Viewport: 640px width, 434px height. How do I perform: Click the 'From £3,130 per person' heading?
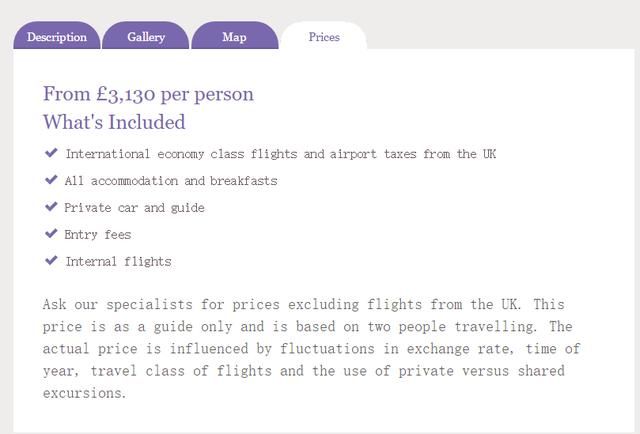click(149, 94)
